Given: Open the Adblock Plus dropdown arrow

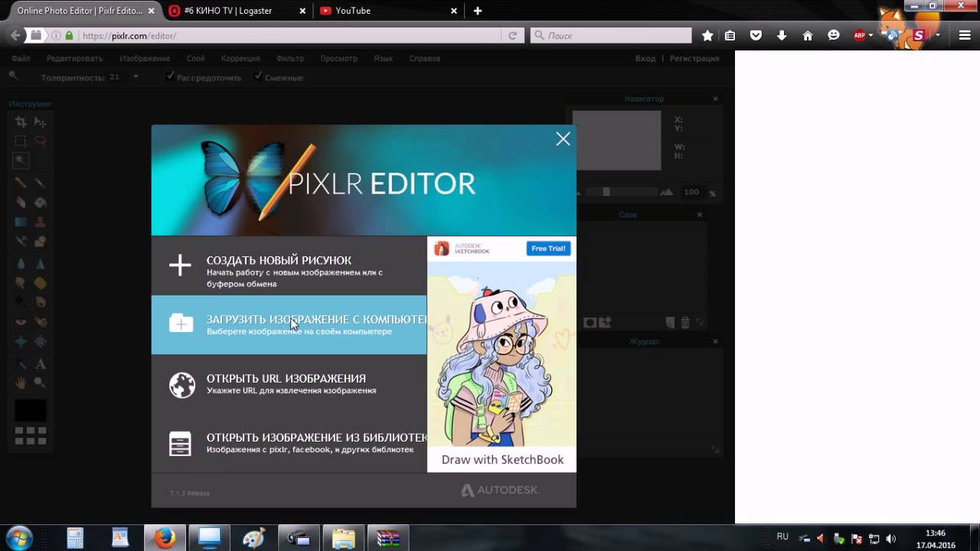Looking at the screenshot, I should [871, 35].
